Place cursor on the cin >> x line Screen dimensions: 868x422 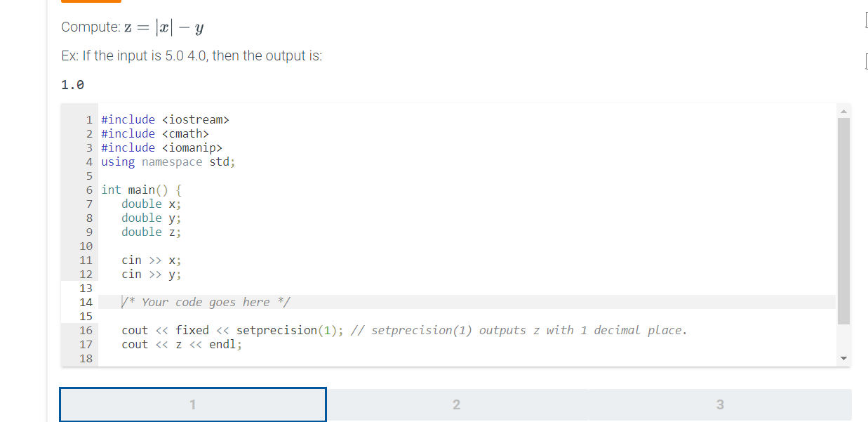(x=151, y=260)
